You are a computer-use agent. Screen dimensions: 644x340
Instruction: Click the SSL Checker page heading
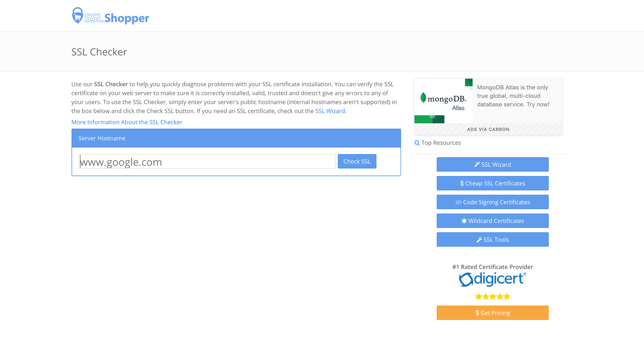tap(99, 52)
